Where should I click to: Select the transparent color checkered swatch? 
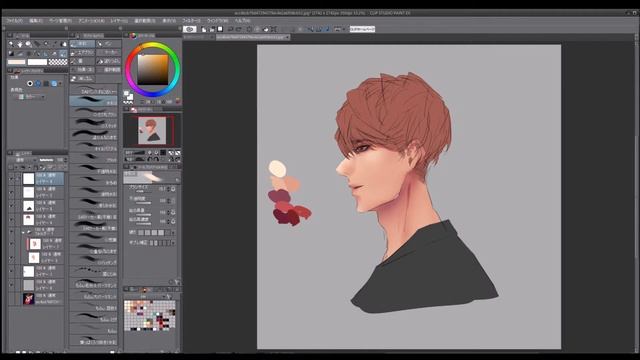(58, 62)
